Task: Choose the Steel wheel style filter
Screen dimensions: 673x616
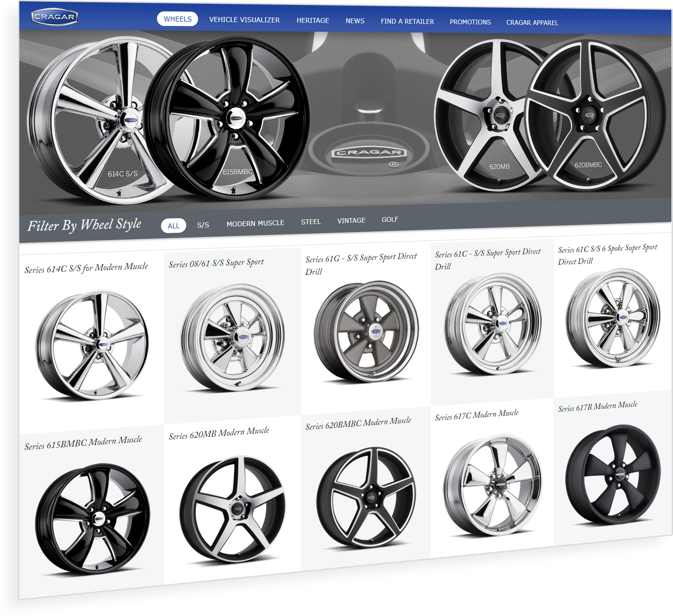Action: pos(311,222)
